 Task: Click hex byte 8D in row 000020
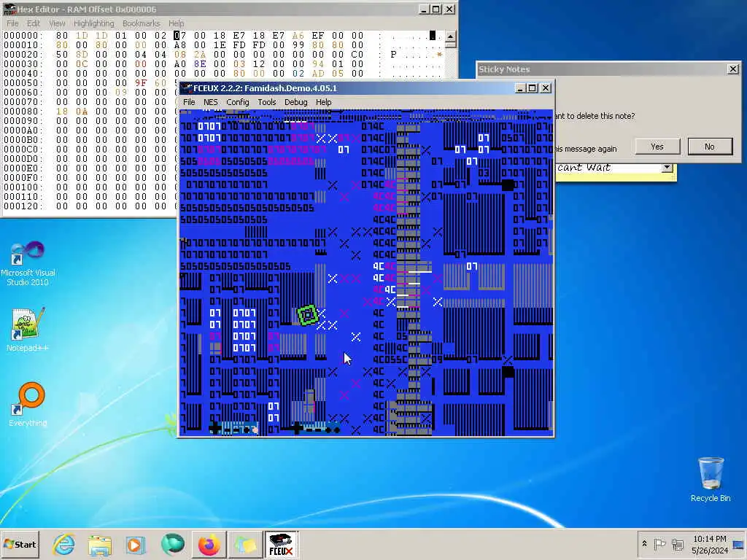pos(82,55)
